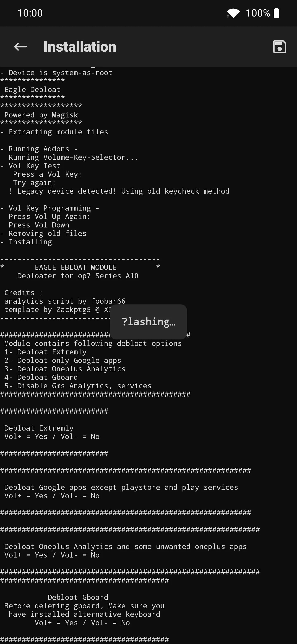
Task: Tap 'analytics script by foobar66' credit line
Action: pos(65,301)
